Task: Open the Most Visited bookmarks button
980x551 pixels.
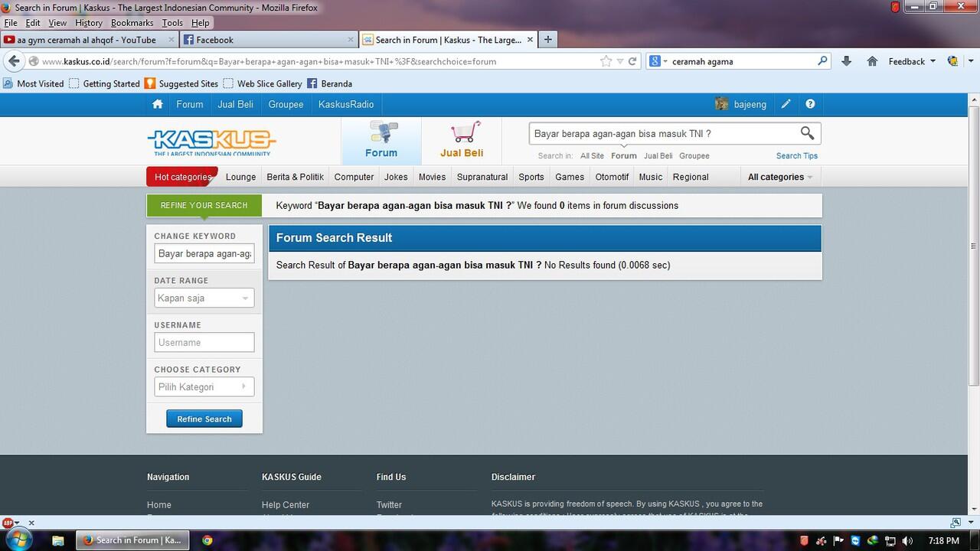Action: click(34, 83)
